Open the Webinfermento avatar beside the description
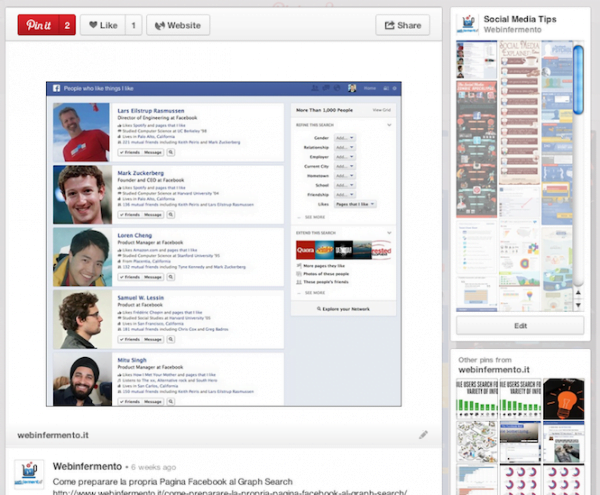Image resolution: width=600 pixels, height=495 pixels. [27, 474]
